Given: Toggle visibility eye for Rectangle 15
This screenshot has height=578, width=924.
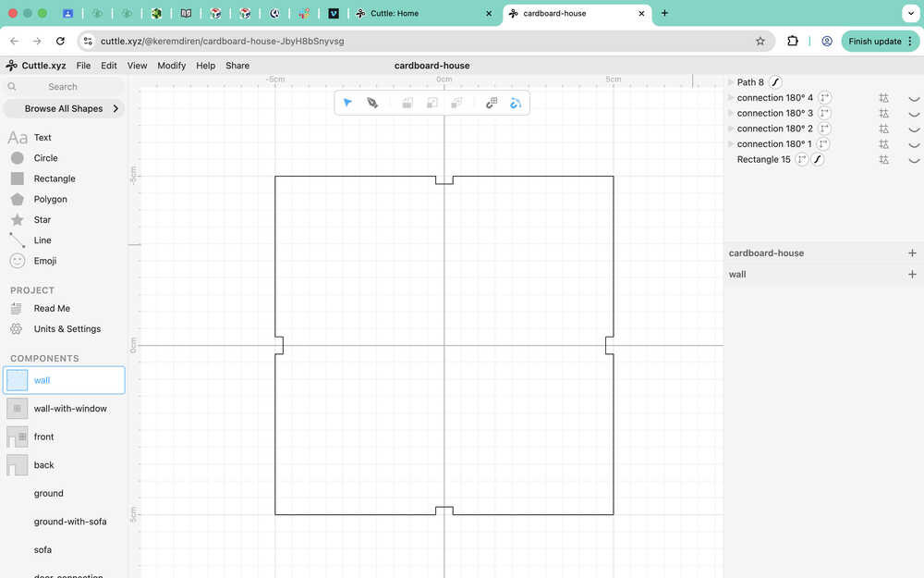Looking at the screenshot, I should (x=914, y=160).
